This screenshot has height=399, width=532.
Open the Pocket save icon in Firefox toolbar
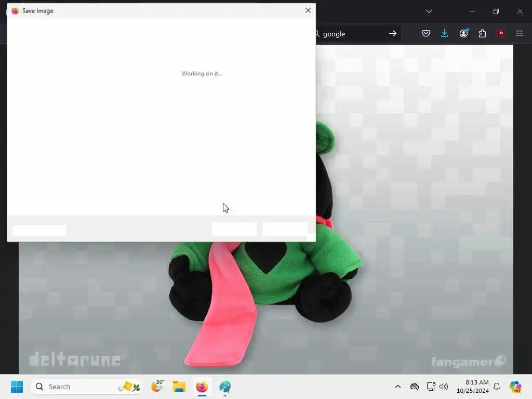coord(426,33)
